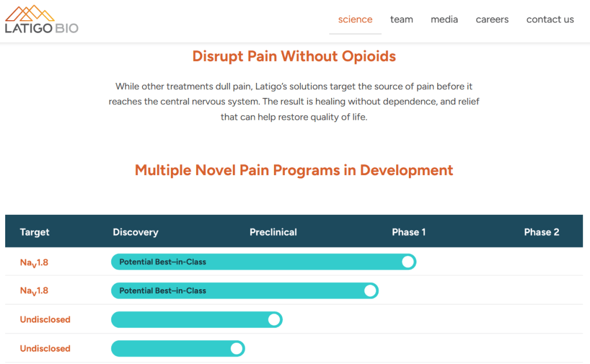Click the first Undisclosed target label
The width and height of the screenshot is (590, 364).
pos(45,320)
